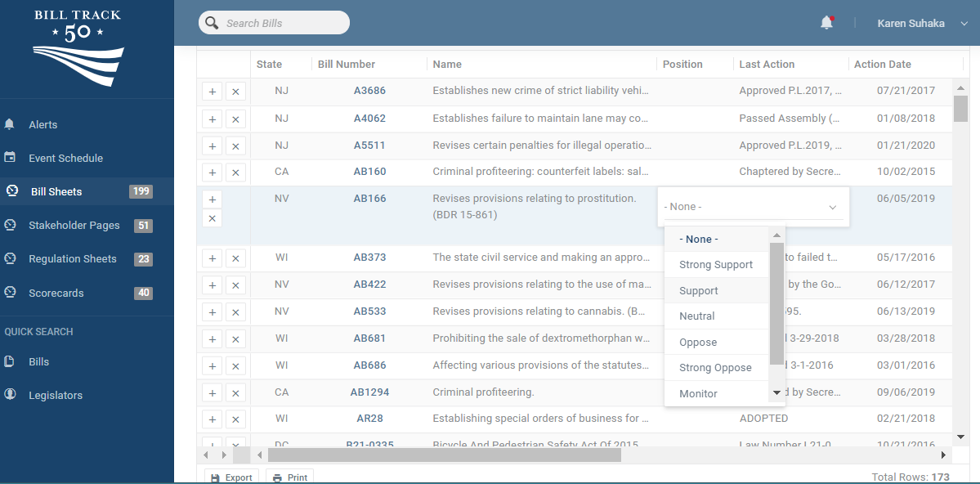Collapse the position dropdown for AB166
The image size is (980, 484).
[x=832, y=208]
